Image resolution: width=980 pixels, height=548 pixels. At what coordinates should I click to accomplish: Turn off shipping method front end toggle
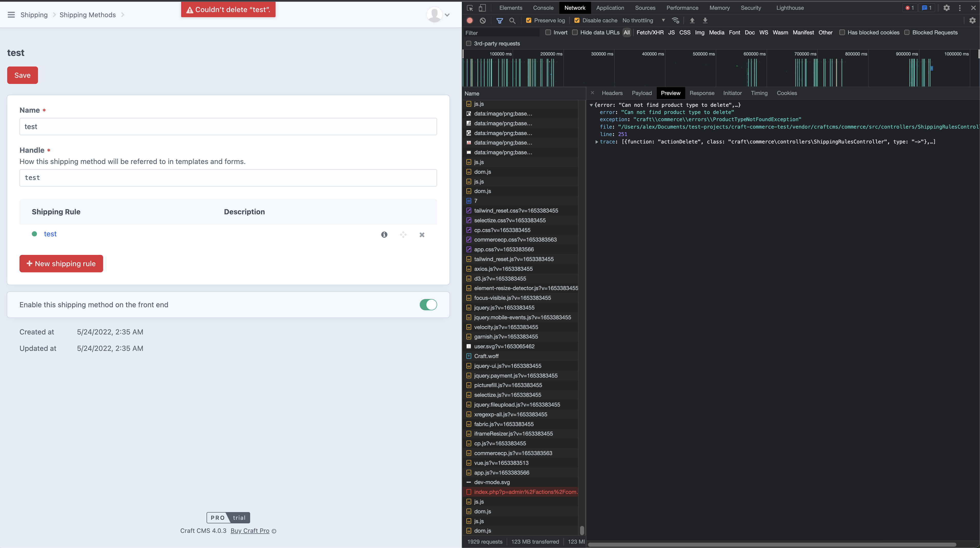tap(428, 304)
